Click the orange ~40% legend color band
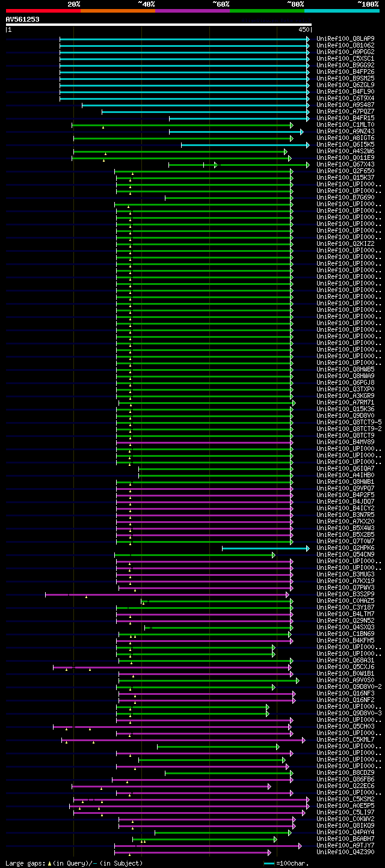The height and width of the screenshot is (868, 385). click(118, 10)
